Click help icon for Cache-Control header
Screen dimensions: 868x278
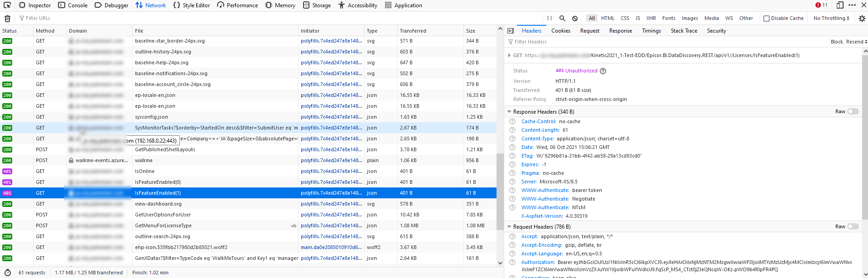[x=512, y=121]
